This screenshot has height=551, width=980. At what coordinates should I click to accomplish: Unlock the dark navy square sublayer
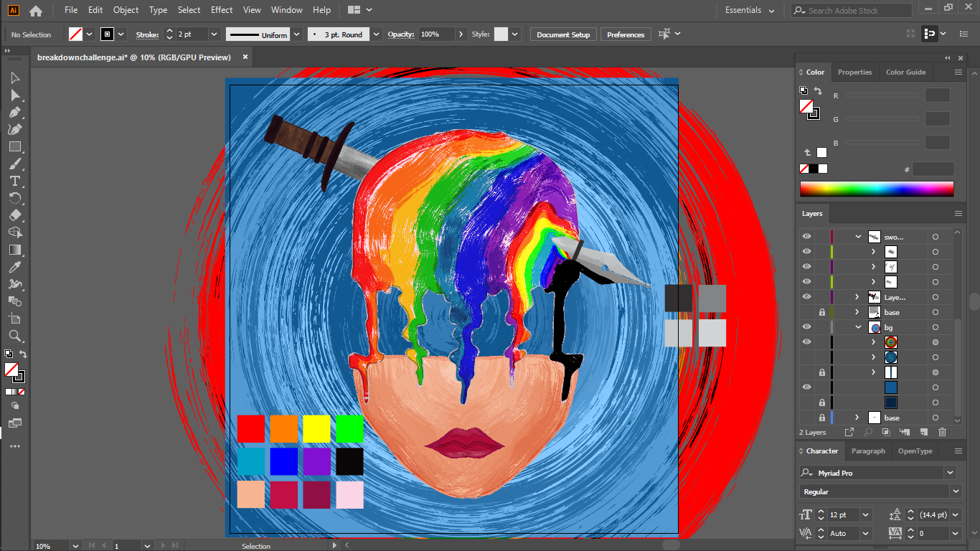[x=821, y=402]
